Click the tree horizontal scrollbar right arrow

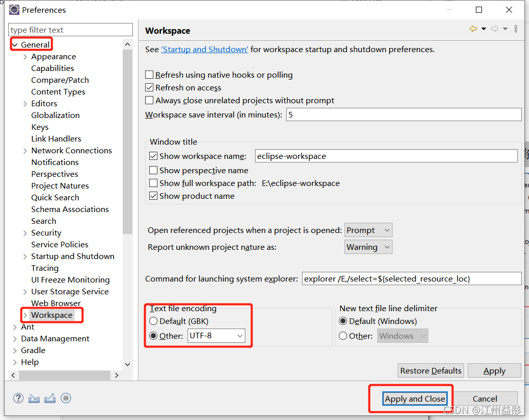coord(117,375)
